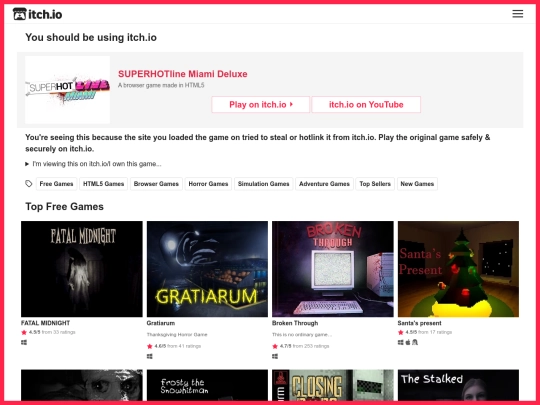Open Closing game thumbnail
The height and width of the screenshot is (405, 540).
[333, 385]
